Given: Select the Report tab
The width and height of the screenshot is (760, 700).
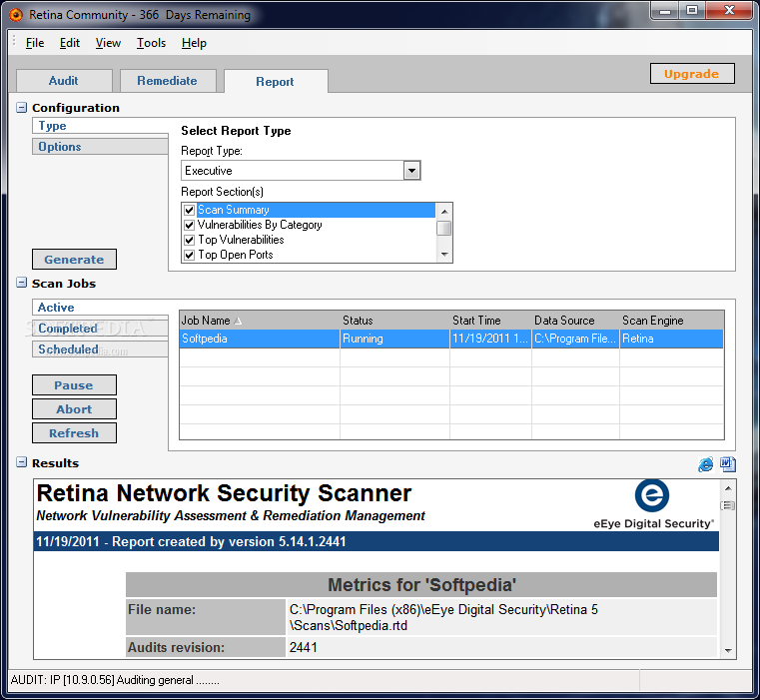Looking at the screenshot, I should (276, 82).
